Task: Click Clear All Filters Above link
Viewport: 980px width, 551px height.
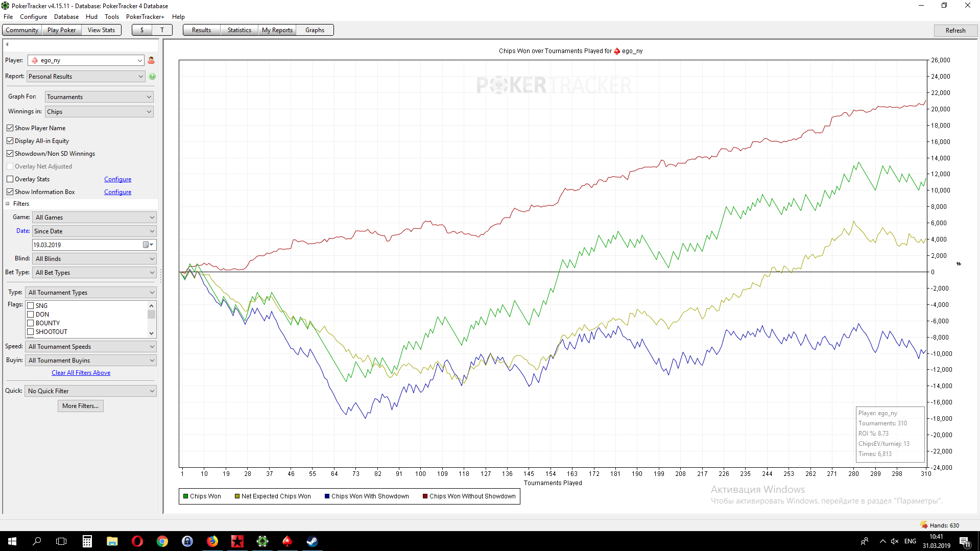Action: (x=81, y=373)
